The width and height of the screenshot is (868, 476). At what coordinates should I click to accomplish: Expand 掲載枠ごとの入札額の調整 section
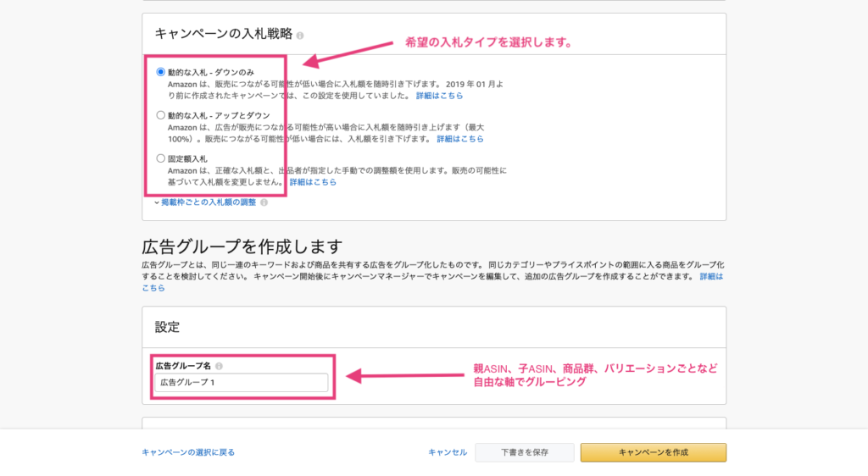coord(205,202)
